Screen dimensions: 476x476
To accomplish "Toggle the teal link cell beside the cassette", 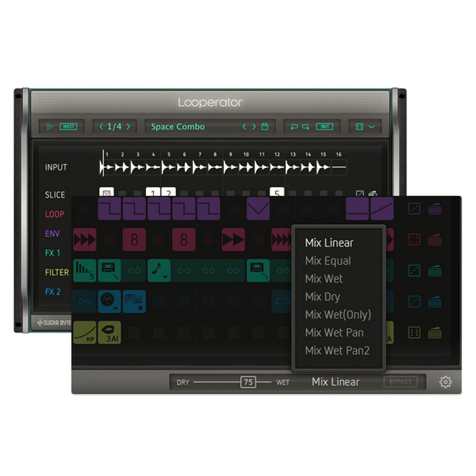I will coord(134,271).
